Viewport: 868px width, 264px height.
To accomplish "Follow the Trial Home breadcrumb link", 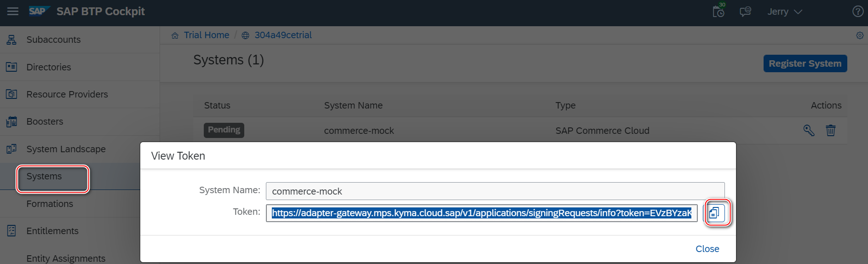I will point(207,35).
